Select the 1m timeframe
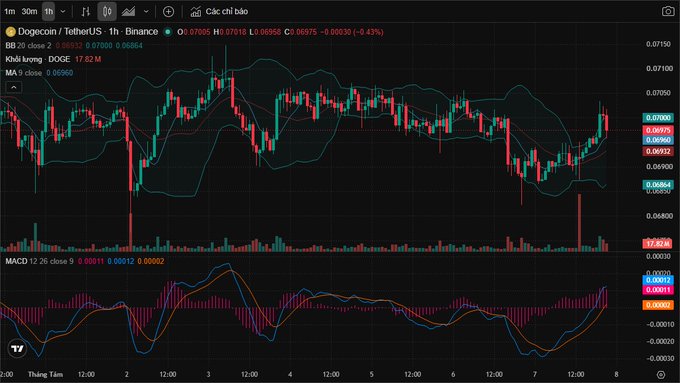The width and height of the screenshot is (680, 383). pos(10,12)
